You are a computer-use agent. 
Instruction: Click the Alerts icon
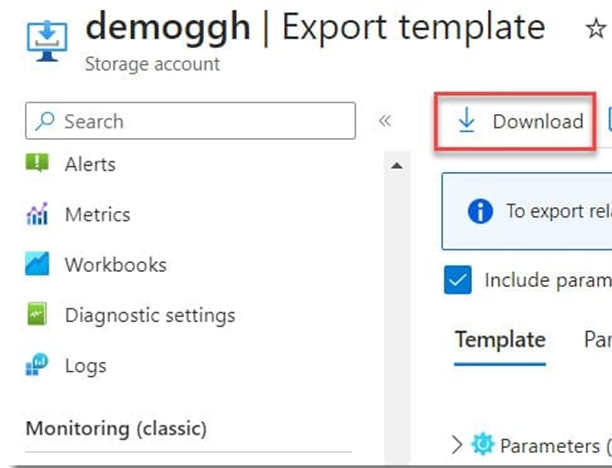pos(37,163)
